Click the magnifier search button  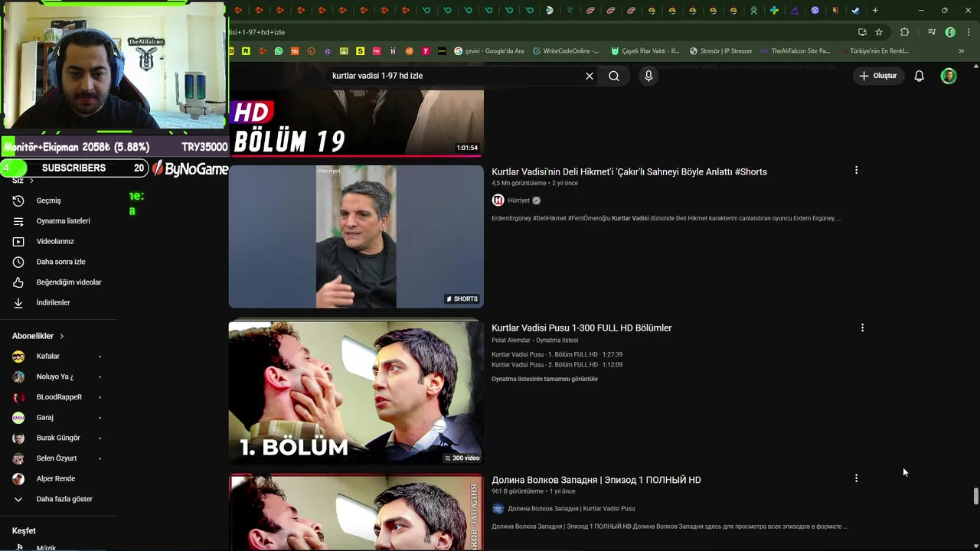pyautogui.click(x=614, y=76)
